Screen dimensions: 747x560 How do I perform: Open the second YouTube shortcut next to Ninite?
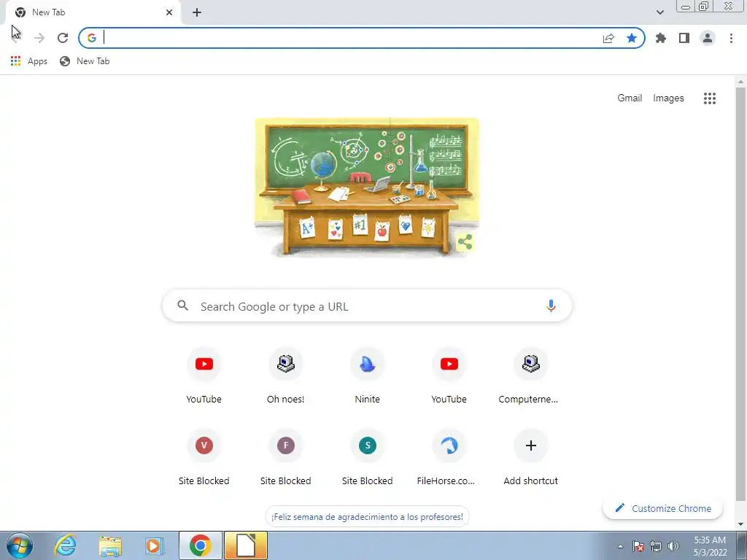click(x=449, y=377)
